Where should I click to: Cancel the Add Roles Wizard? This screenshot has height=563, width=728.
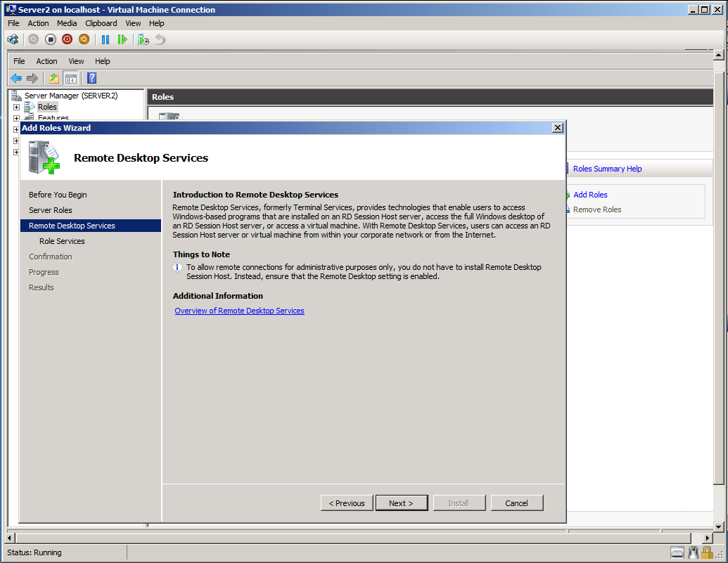pyautogui.click(x=517, y=503)
